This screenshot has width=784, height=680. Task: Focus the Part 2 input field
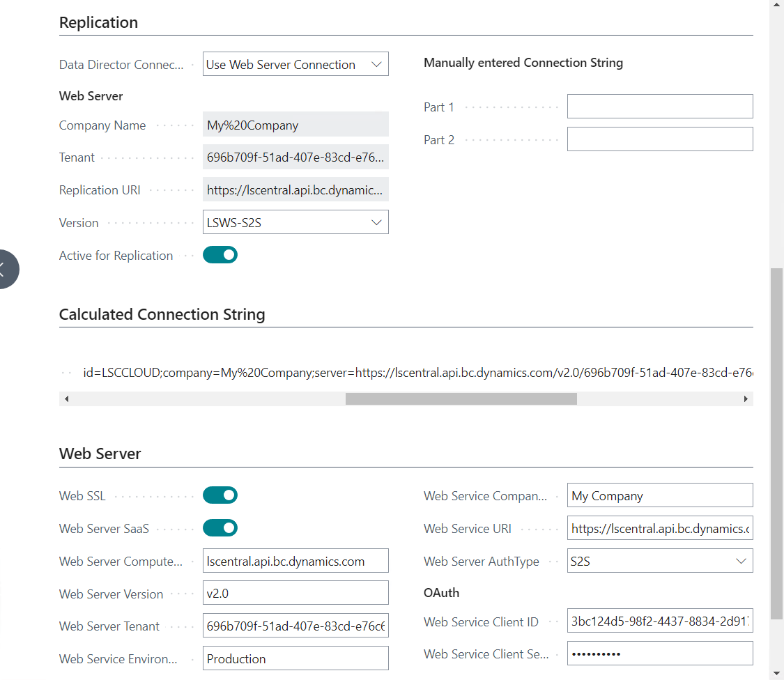click(x=659, y=139)
